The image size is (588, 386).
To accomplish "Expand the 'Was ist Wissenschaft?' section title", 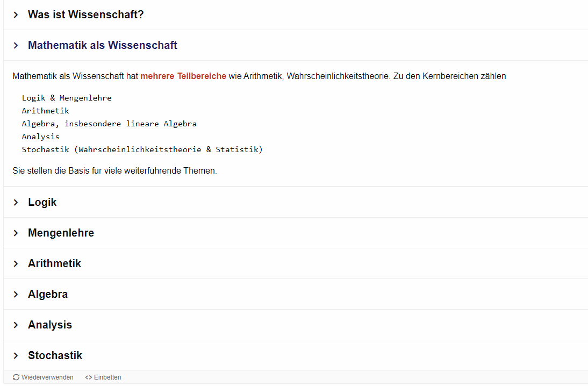I will pyautogui.click(x=86, y=15).
